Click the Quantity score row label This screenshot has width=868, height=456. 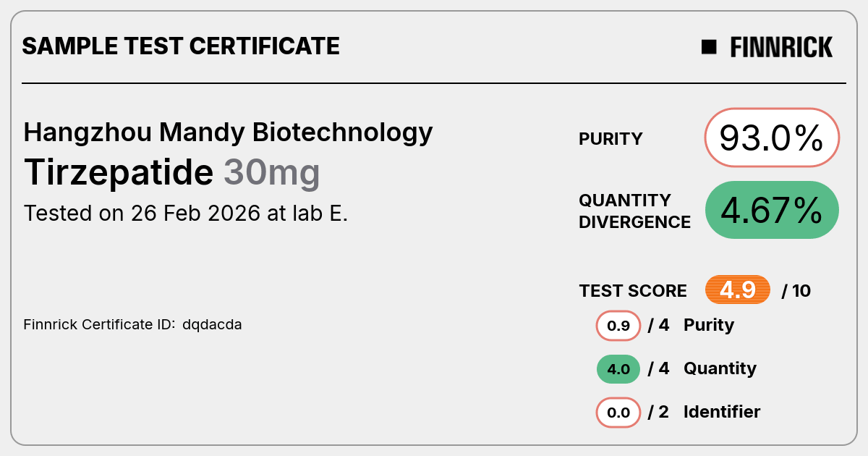point(720,368)
